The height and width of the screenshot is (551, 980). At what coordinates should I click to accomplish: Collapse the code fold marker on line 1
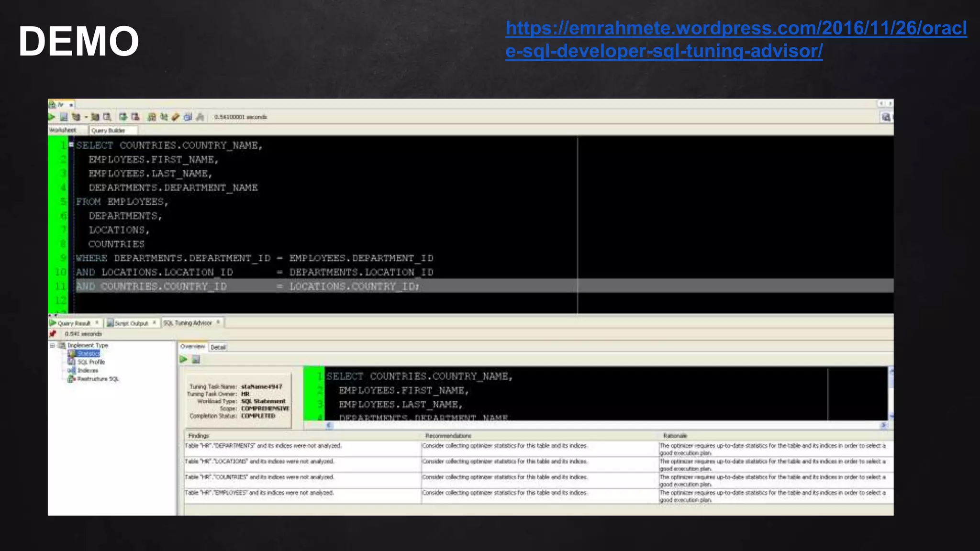[71, 144]
